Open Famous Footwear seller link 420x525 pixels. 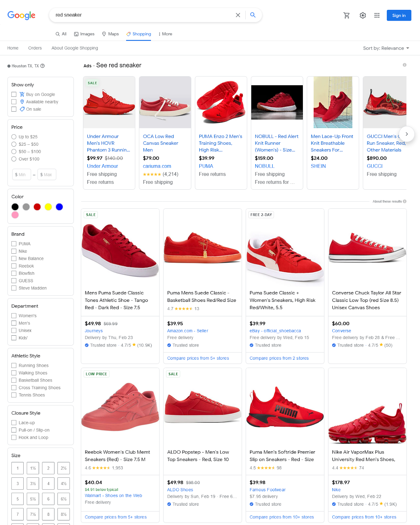(x=267, y=490)
